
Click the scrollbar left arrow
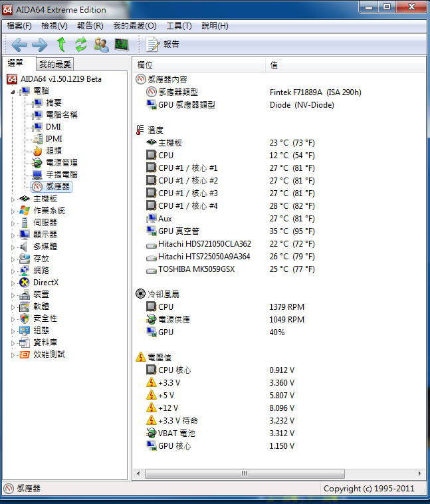[x=138, y=473]
